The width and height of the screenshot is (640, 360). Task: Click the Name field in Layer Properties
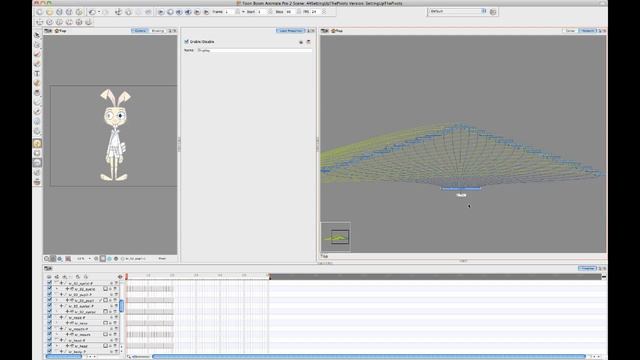[x=255, y=50]
